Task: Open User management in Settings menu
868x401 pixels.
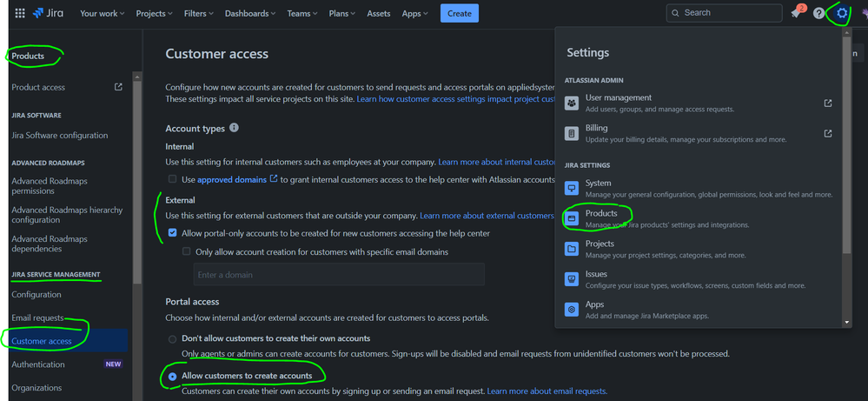Action: click(x=699, y=103)
